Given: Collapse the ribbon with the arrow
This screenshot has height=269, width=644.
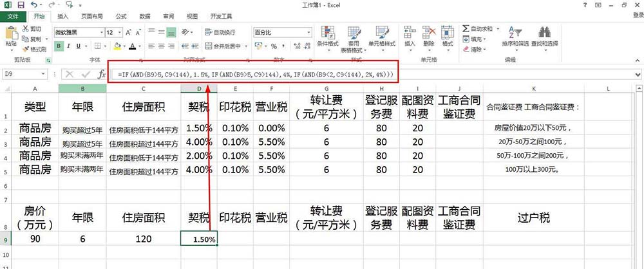Looking at the screenshot, I should pyautogui.click(x=638, y=60).
